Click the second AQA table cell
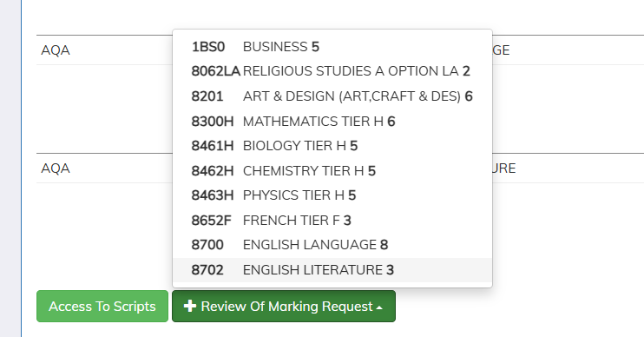Image resolution: width=644 pixels, height=337 pixels. coord(56,168)
